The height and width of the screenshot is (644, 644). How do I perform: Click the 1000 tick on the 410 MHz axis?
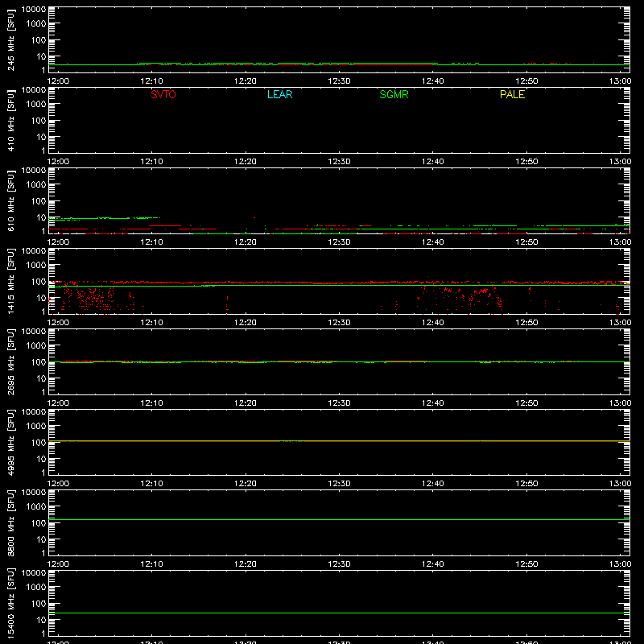(x=36, y=105)
